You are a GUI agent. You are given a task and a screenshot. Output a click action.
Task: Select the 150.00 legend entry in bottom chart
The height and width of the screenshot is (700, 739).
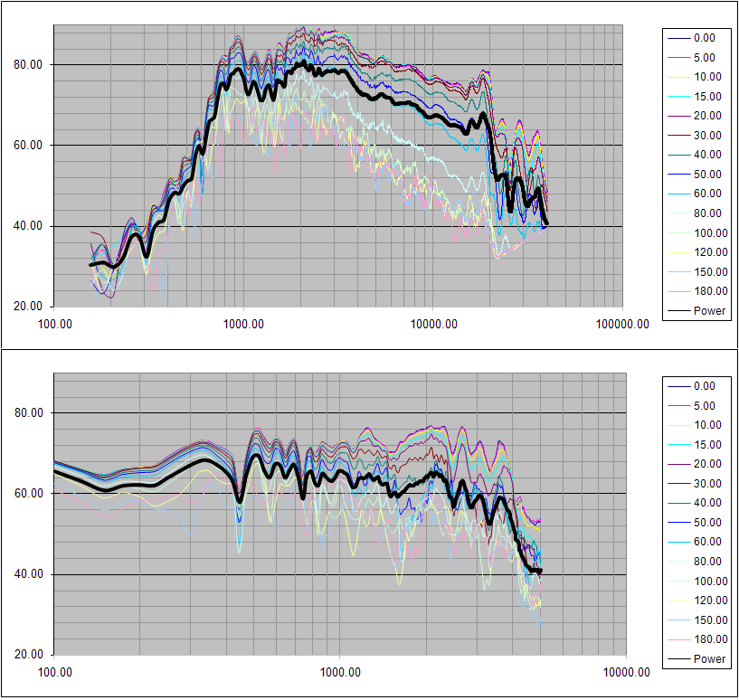point(697,620)
